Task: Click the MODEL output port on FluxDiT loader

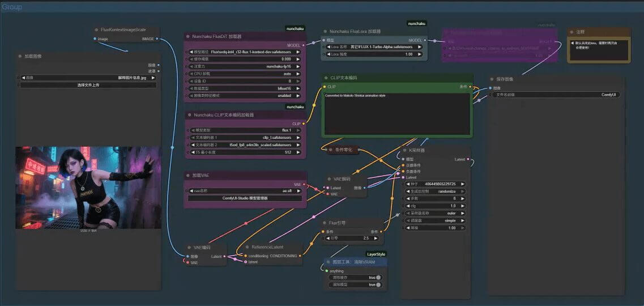Action: pos(303,45)
